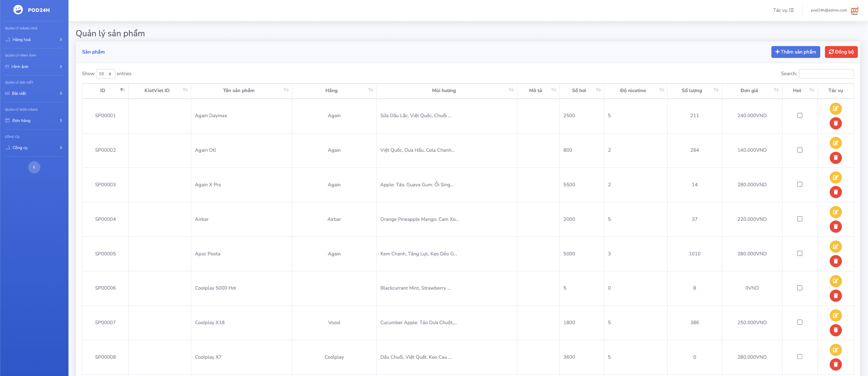Sort by Mô tả column header
The height and width of the screenshot is (376, 868).
click(x=538, y=90)
